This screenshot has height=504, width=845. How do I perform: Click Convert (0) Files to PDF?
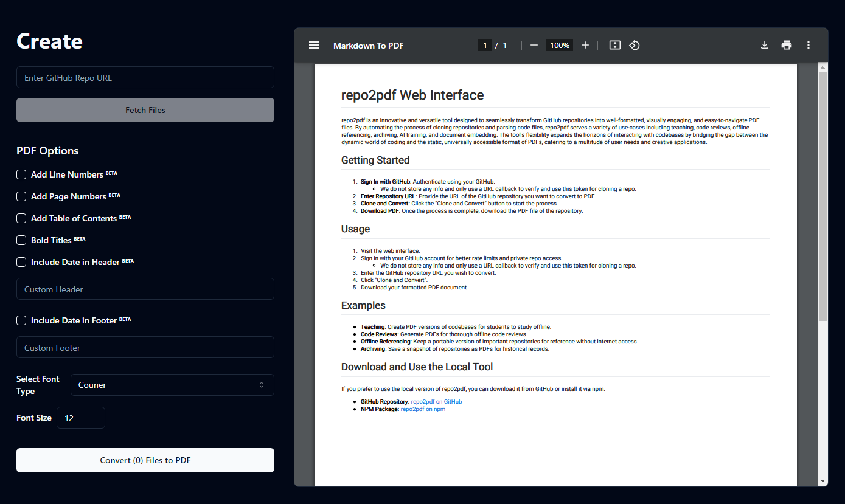[x=145, y=460]
